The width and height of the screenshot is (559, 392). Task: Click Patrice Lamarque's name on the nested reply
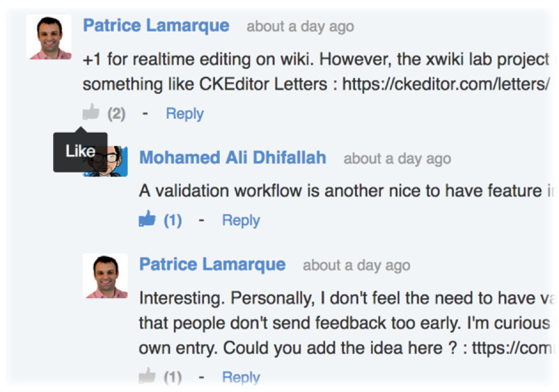(213, 264)
